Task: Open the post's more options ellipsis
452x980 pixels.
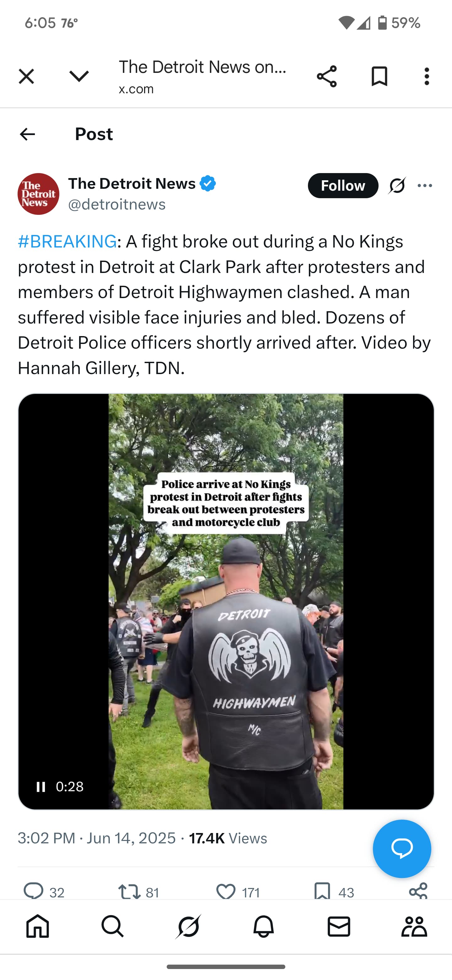Action: [x=425, y=186]
